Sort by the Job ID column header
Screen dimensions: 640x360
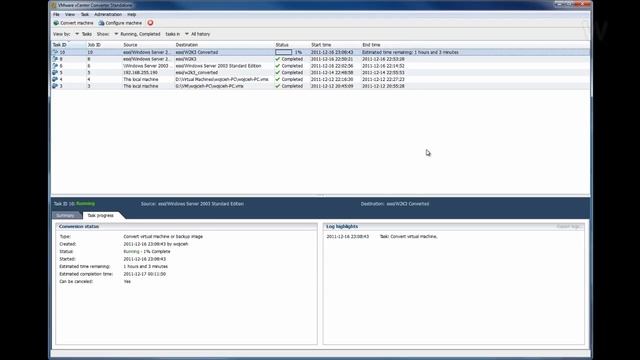pyautogui.click(x=104, y=45)
